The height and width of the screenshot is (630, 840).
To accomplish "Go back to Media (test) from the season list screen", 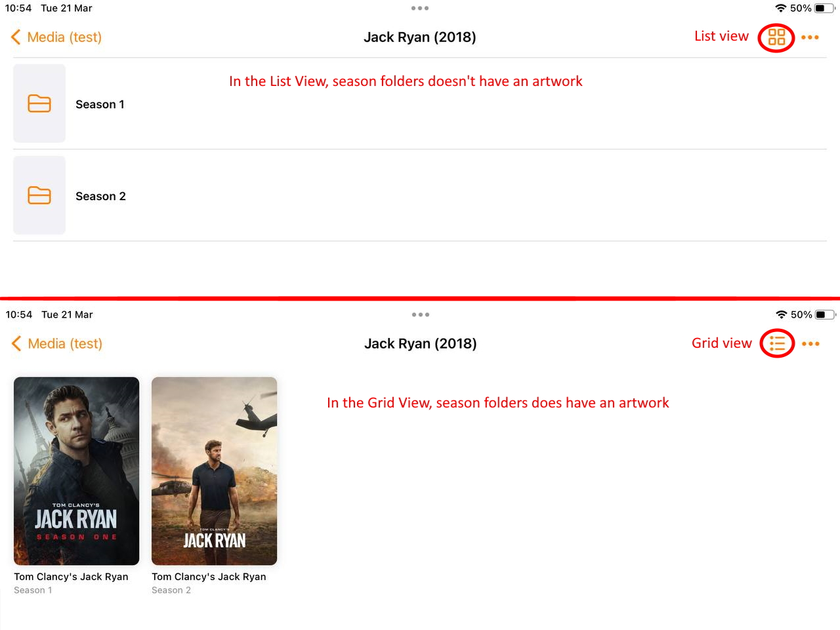I will (56, 37).
